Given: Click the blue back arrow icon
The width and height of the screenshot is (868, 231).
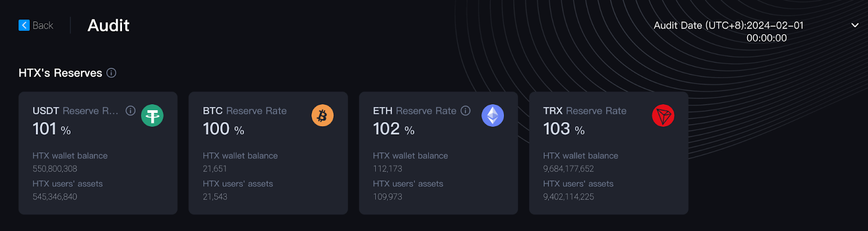Looking at the screenshot, I should (24, 25).
